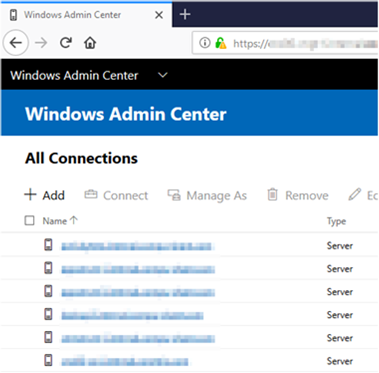Click the server icon in fourth row

[x=48, y=314]
